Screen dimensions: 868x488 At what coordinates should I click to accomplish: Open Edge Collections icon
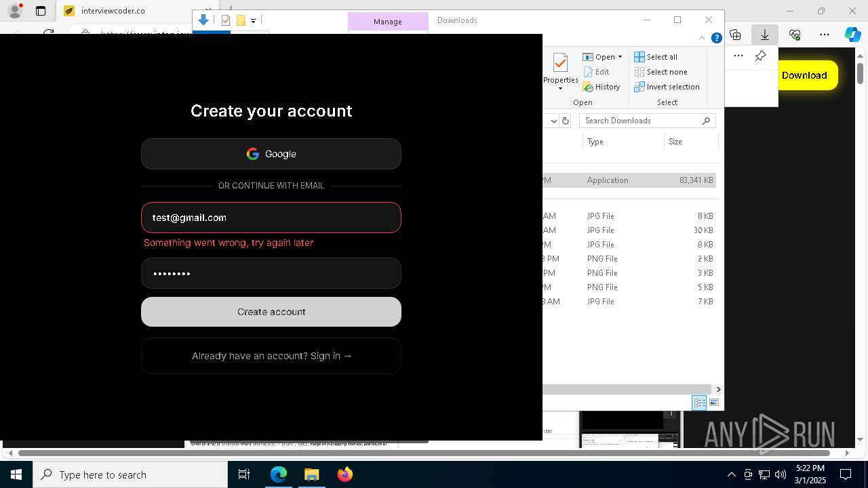(x=735, y=35)
